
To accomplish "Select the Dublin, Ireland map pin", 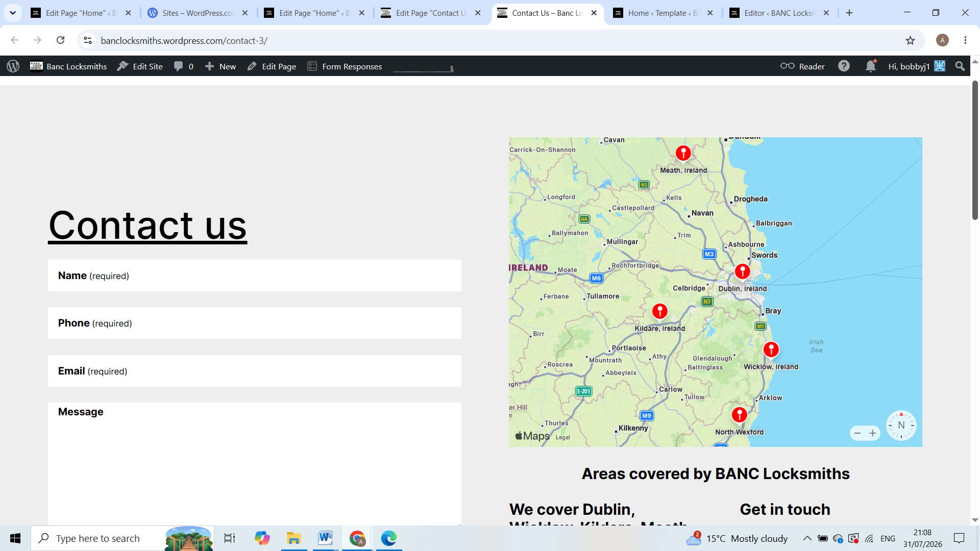I will [742, 271].
